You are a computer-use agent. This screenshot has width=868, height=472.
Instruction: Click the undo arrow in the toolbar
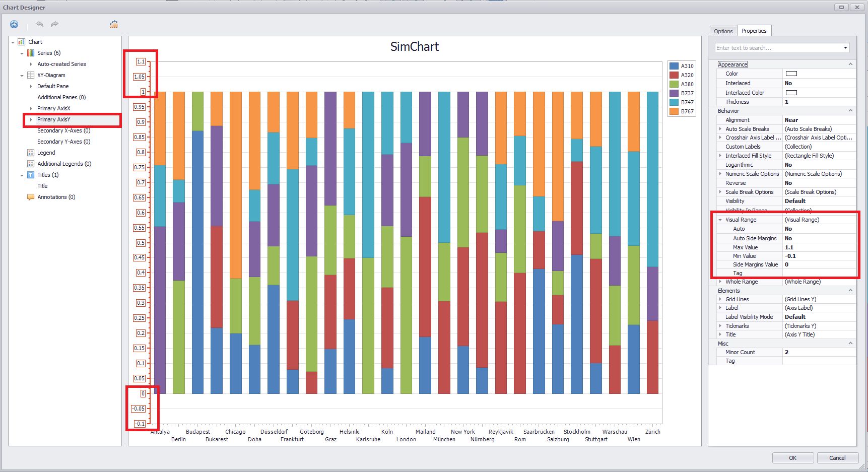click(x=40, y=24)
